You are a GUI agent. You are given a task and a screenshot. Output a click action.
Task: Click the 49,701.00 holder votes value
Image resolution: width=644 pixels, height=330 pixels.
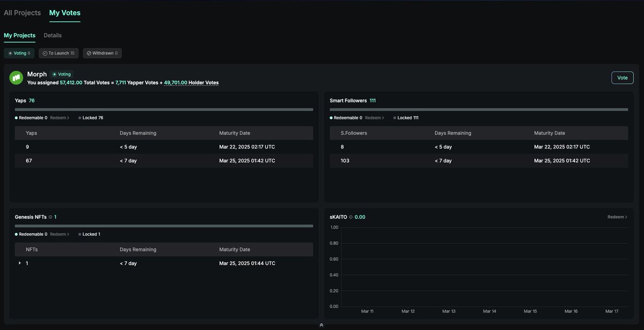pyautogui.click(x=175, y=83)
